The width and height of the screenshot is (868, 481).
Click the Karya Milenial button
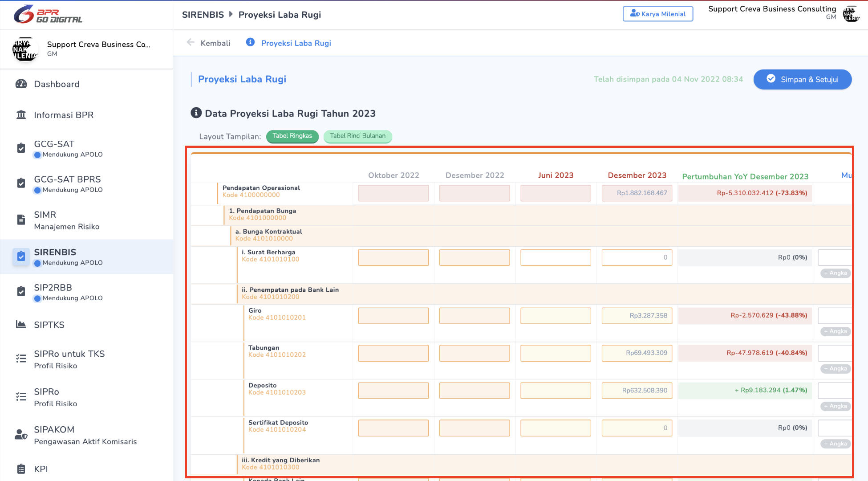[x=658, y=14]
